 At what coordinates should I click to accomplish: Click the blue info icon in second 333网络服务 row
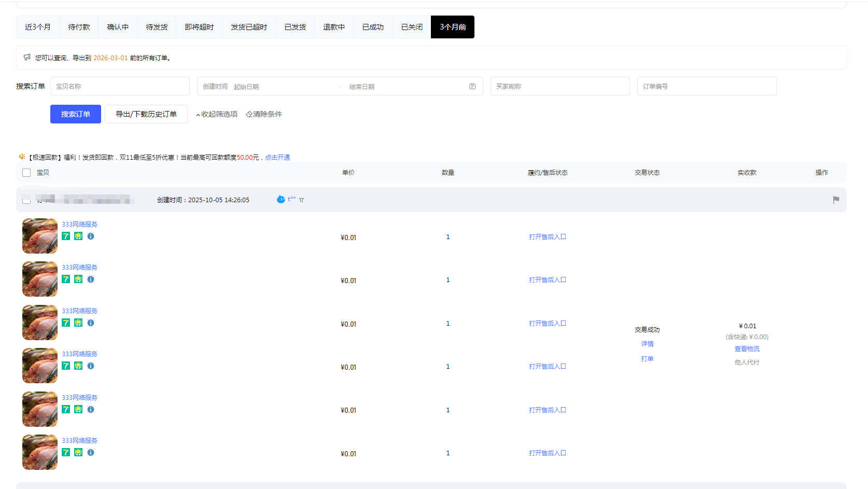[91, 279]
